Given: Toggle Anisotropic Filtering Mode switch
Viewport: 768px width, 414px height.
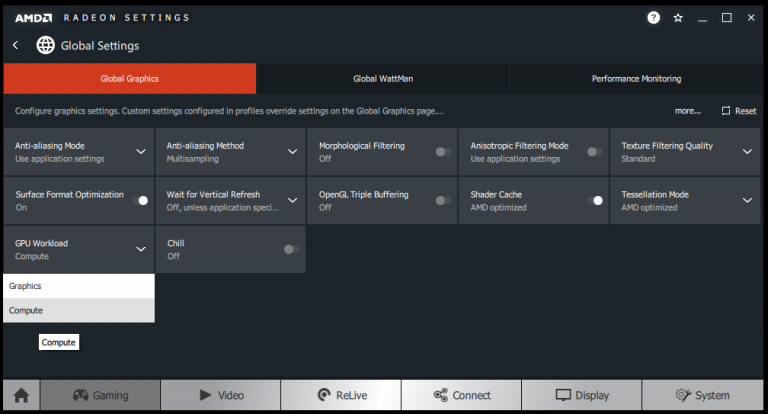Looking at the screenshot, I should (595, 152).
